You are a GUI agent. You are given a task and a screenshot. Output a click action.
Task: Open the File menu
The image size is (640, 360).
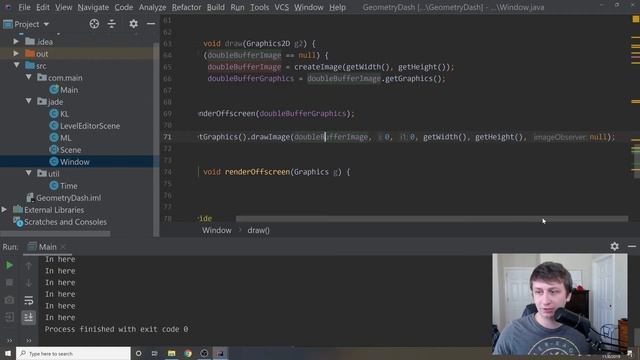click(24, 7)
